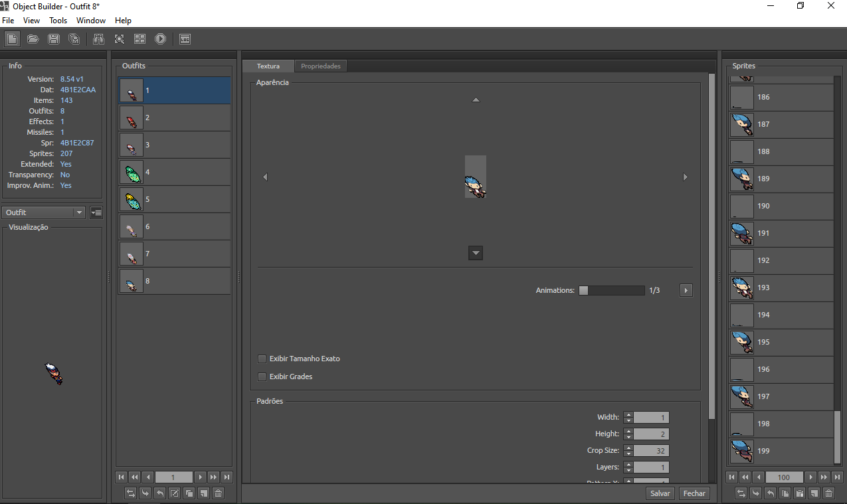Viewport: 847px width, 504px height.
Task: Click the New file toolbar icon
Action: [12, 39]
